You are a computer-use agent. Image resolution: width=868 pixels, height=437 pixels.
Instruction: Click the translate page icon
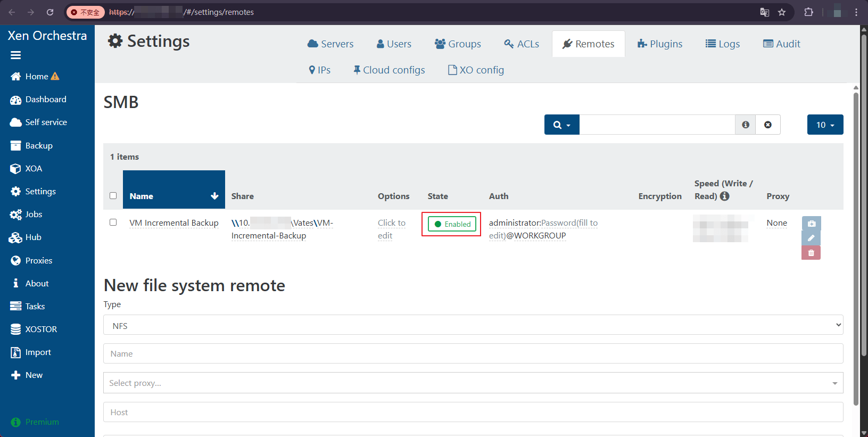click(x=765, y=12)
